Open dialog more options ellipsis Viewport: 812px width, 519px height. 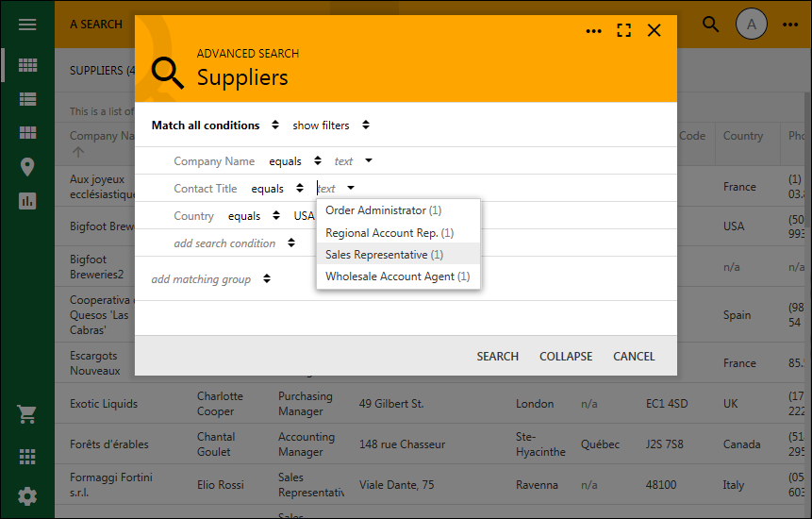pos(593,31)
